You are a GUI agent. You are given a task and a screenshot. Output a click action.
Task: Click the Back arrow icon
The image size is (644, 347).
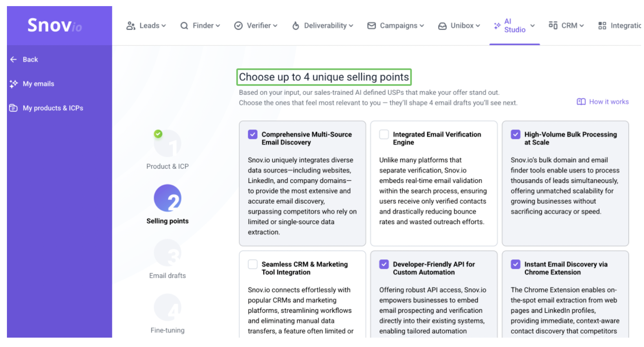tap(13, 59)
